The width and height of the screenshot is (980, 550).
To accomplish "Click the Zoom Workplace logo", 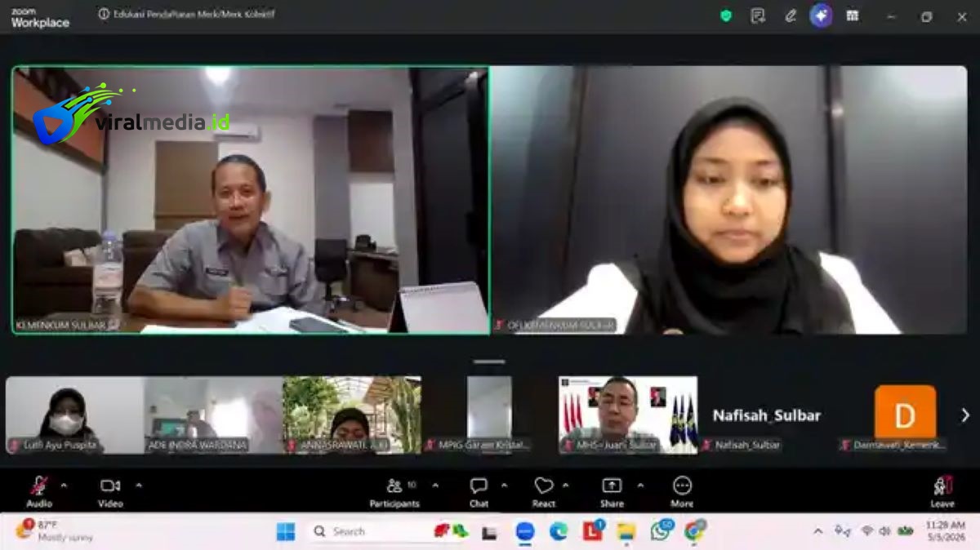I will click(40, 18).
